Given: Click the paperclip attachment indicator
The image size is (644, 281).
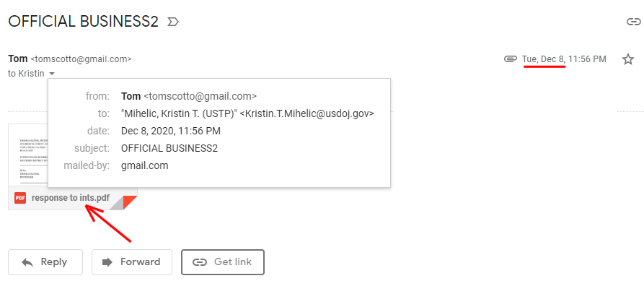Looking at the screenshot, I should pyautogui.click(x=510, y=59).
